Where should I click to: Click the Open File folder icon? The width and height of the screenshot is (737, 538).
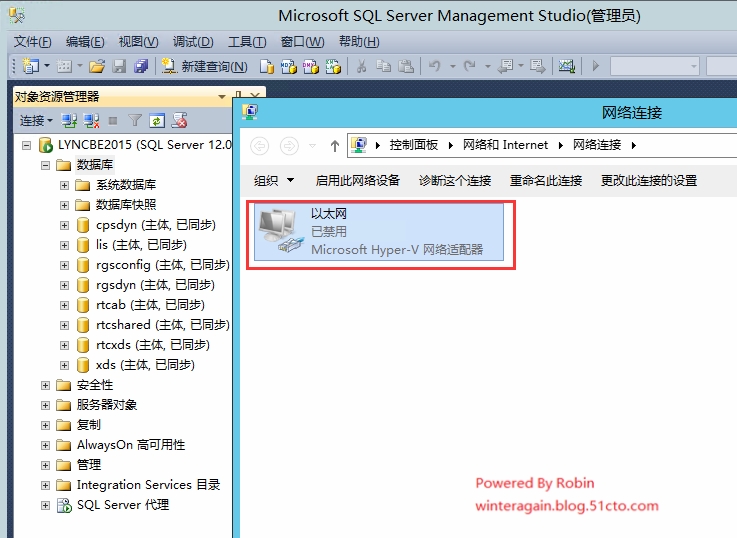97,66
